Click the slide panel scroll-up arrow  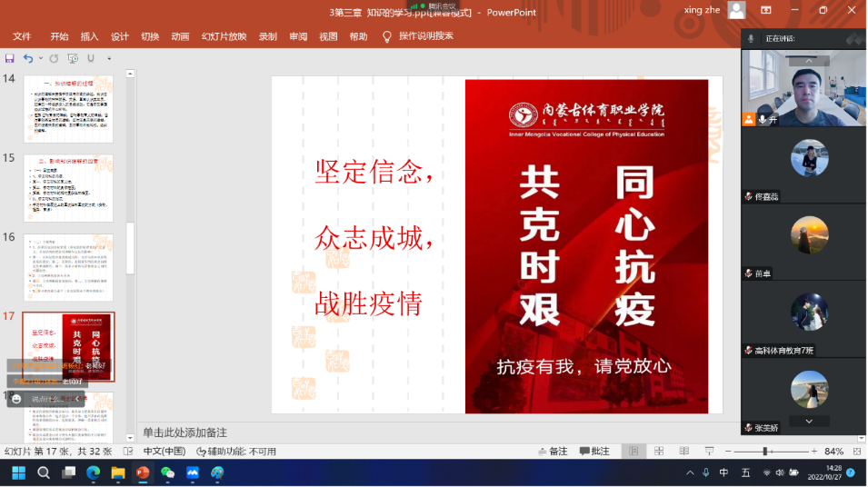(130, 74)
